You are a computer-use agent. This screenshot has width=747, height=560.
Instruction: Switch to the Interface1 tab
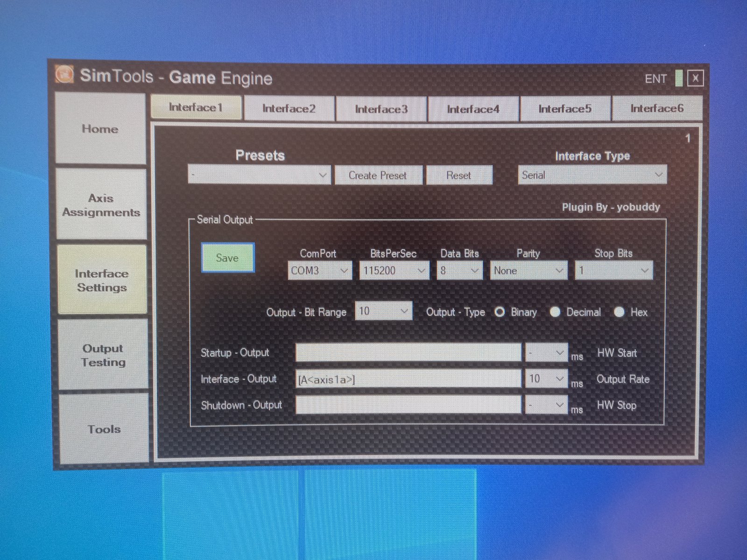pos(196,108)
